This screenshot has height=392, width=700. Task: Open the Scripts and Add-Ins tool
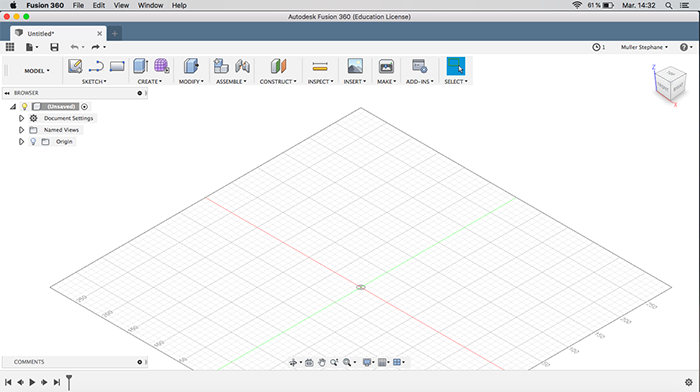tap(420, 66)
